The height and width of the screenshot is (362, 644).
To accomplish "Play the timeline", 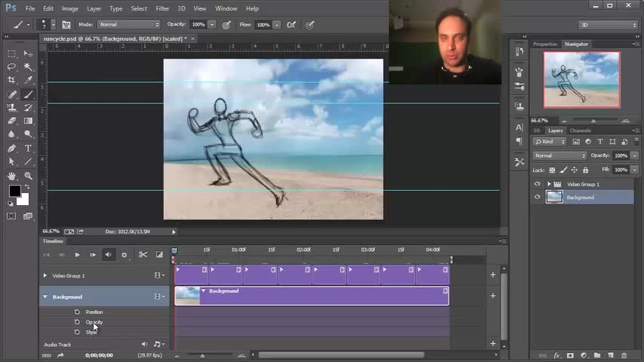I will coord(77,255).
